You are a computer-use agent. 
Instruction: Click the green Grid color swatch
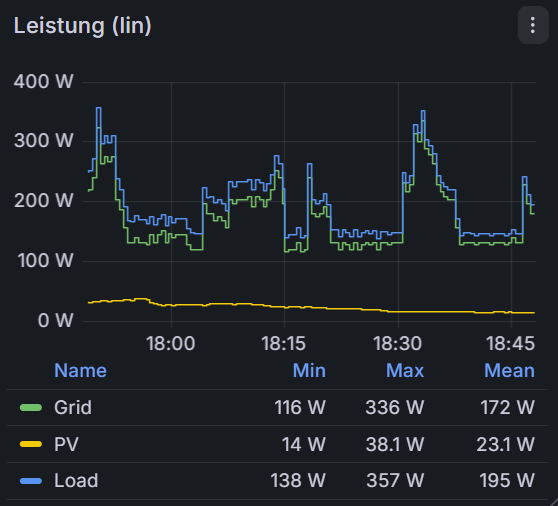31,407
